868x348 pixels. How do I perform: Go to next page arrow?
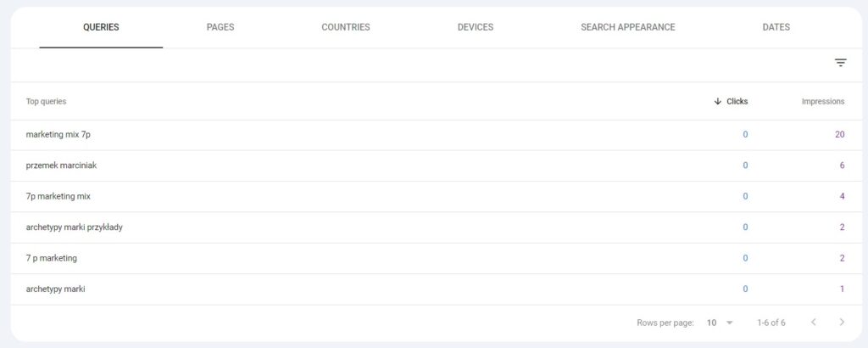pyautogui.click(x=841, y=323)
